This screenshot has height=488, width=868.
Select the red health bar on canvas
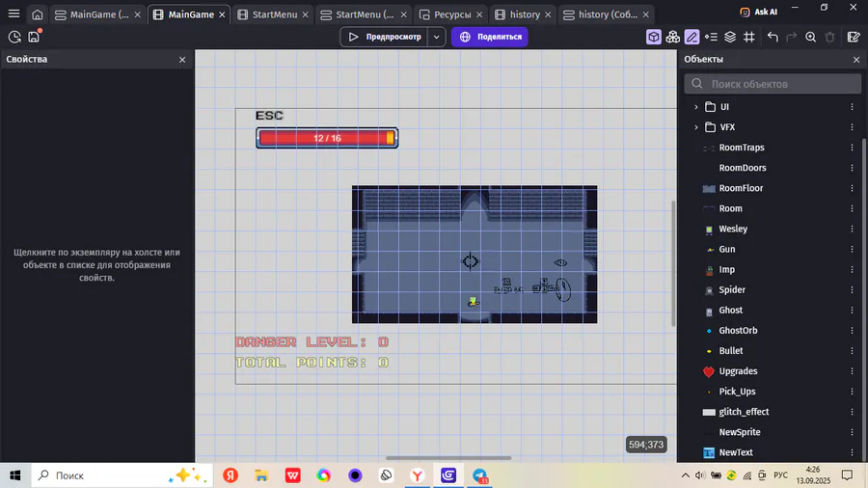point(327,138)
